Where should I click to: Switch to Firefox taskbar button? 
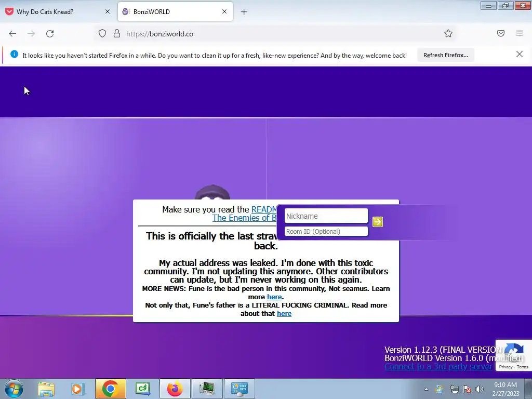point(175,389)
